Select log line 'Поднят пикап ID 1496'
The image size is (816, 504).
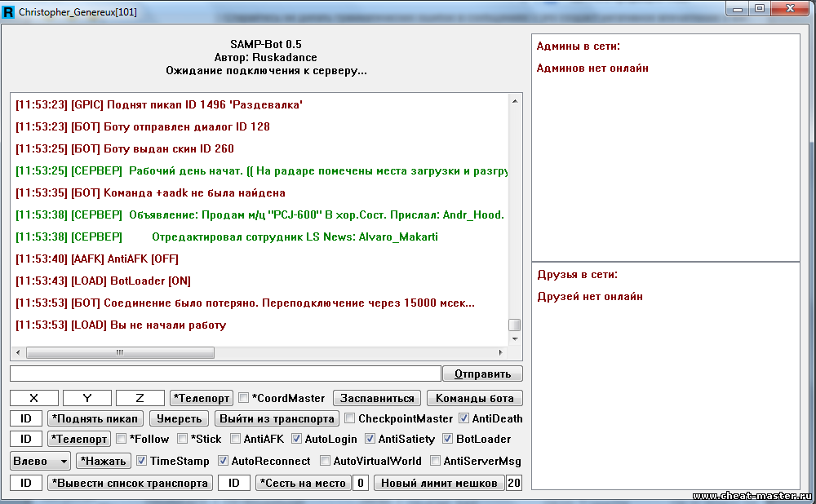point(159,104)
